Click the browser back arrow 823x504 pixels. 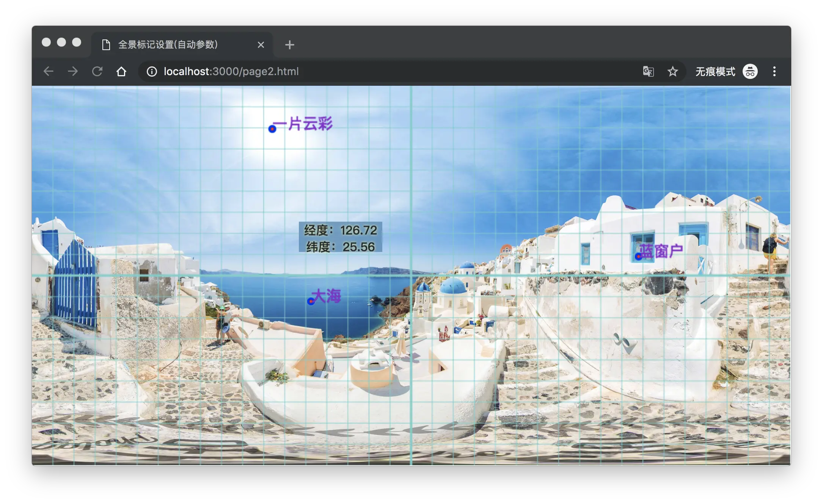click(x=49, y=71)
